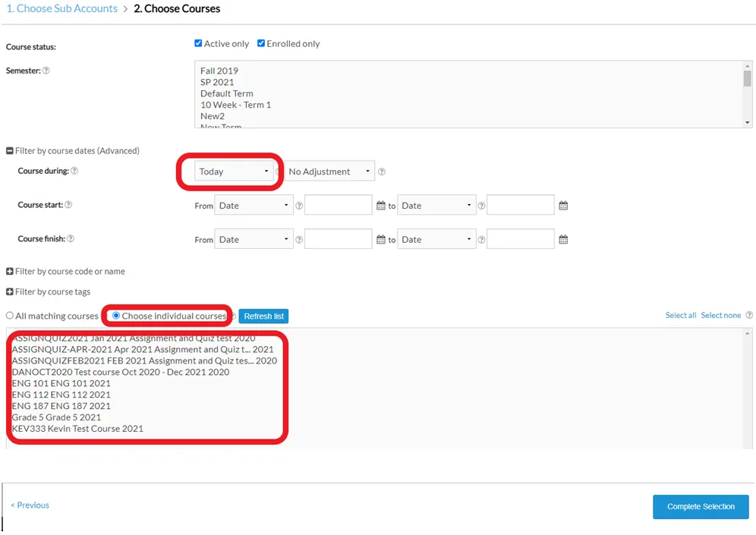This screenshot has height=535, width=756.
Task: Open the Course start 'to' Date dropdown
Action: pyautogui.click(x=436, y=206)
